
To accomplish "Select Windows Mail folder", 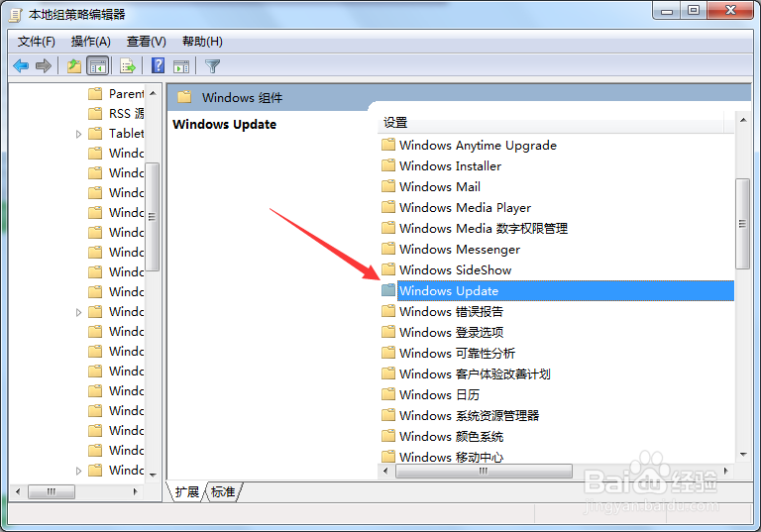I will pos(440,187).
